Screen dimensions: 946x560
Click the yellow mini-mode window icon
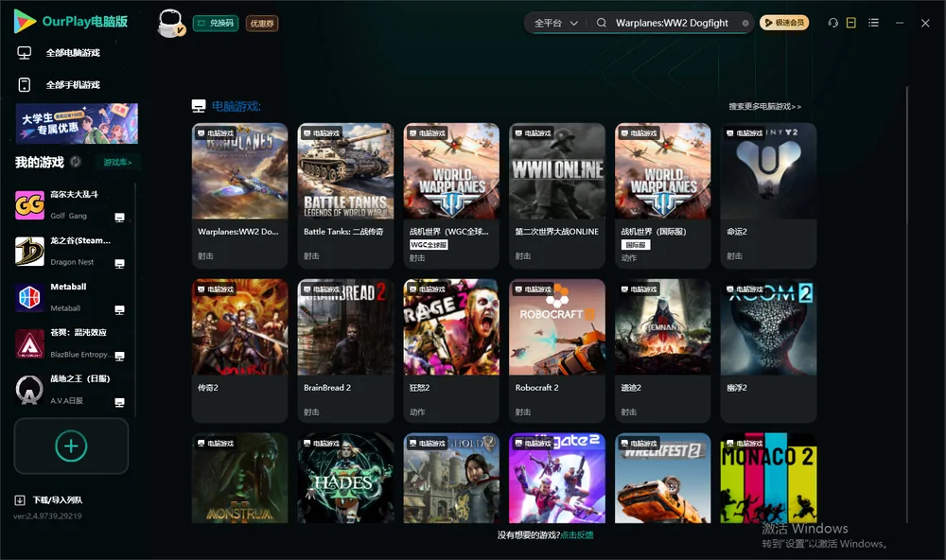[851, 23]
